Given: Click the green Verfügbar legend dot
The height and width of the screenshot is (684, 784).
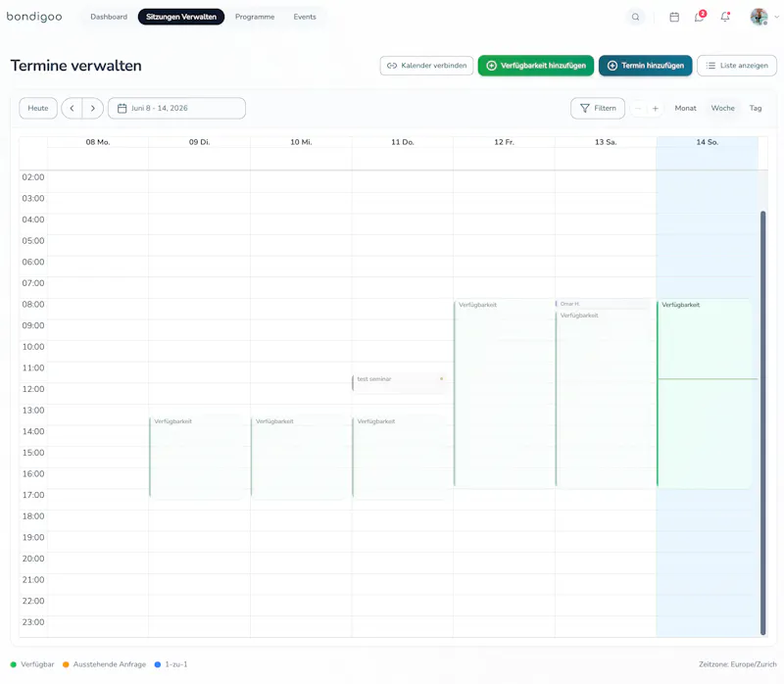Looking at the screenshot, I should 14,664.
